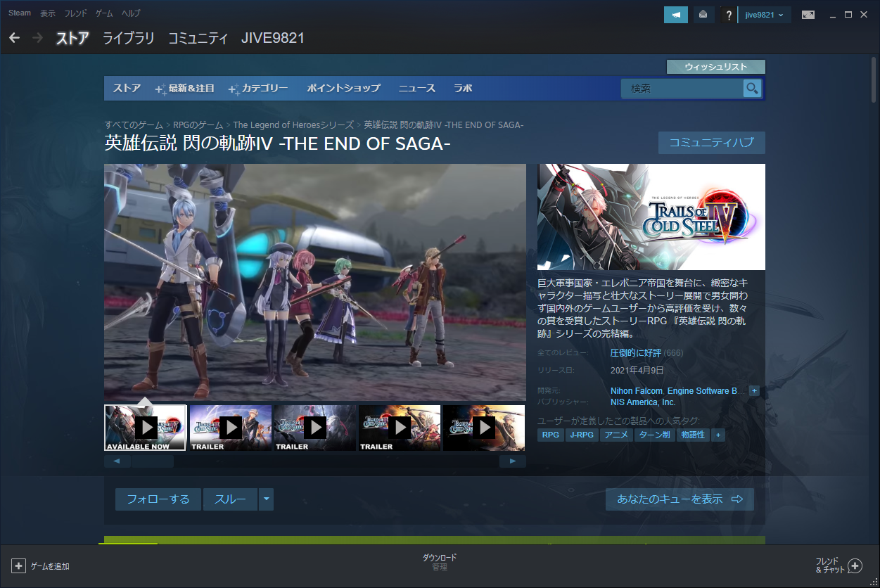Screen dimensions: 880x588
Task: Click the thumbnail strip scrollbar handle
Action: 153,461
